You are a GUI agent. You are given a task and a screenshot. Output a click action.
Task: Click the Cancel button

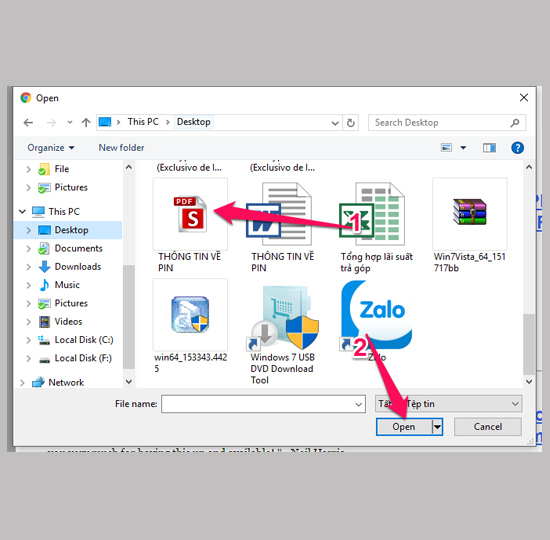(488, 427)
